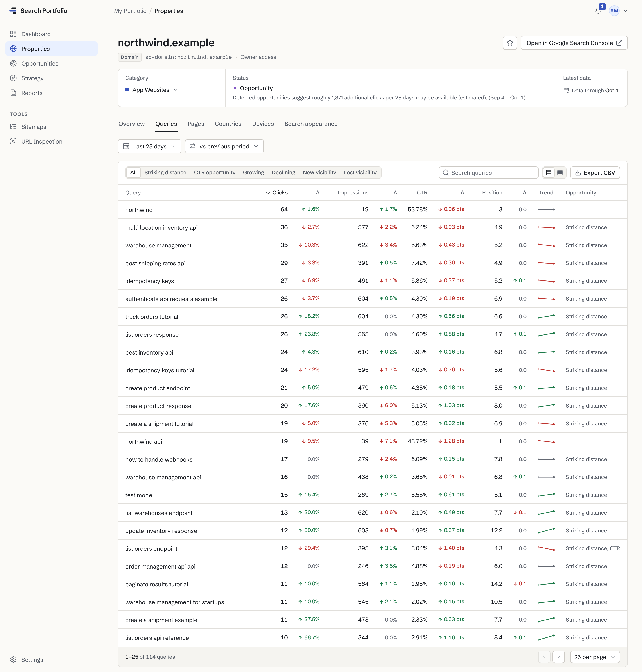Open Strategy in the sidebar

(51, 78)
